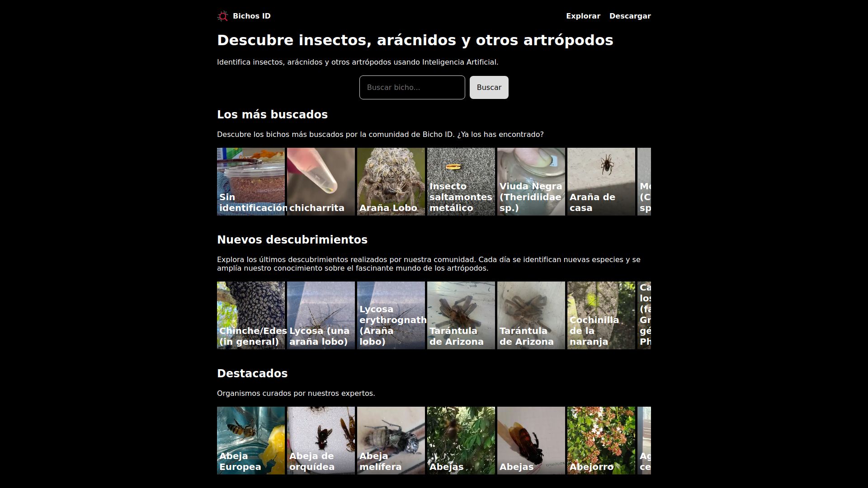Viewport: 868px width, 488px height.
Task: Open the Sin identificación card
Action: 250,182
